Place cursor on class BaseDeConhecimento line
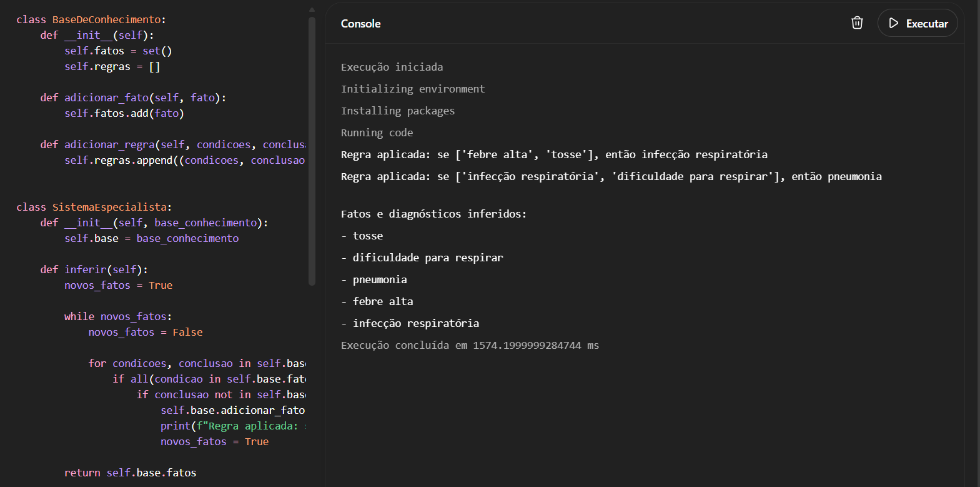 coord(91,20)
